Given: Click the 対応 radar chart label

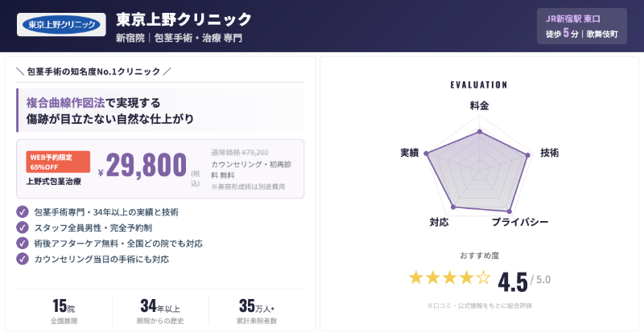Looking at the screenshot, I should tap(439, 222).
